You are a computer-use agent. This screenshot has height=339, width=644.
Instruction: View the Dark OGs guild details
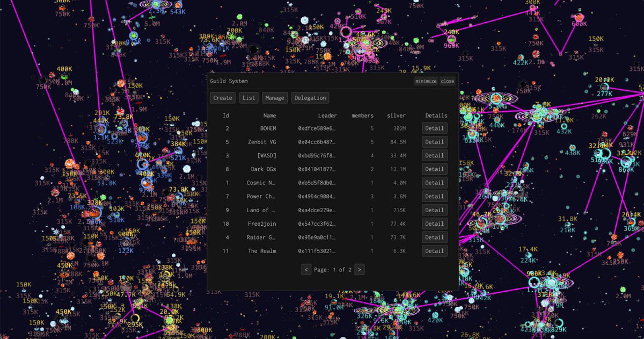[434, 169]
